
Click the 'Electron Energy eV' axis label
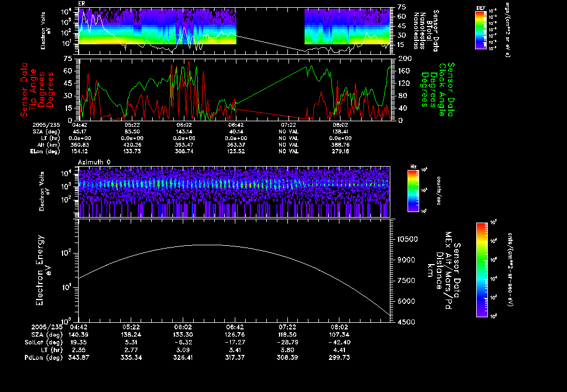pos(43,271)
